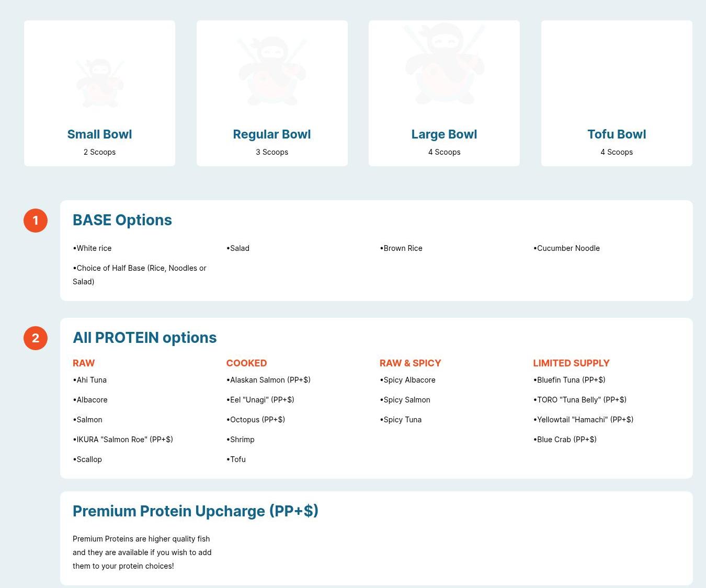Click the Premium Protein Upcharge heading
The width and height of the screenshot is (706, 588).
196,511
